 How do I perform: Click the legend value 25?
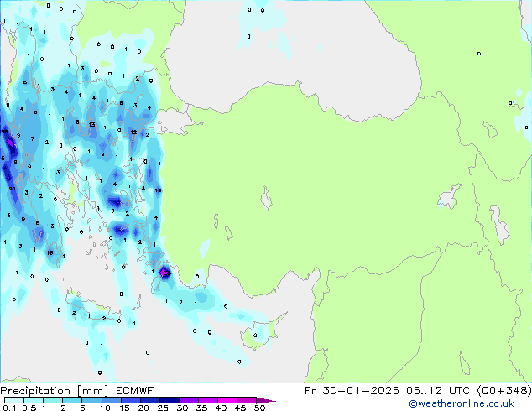click(163, 408)
